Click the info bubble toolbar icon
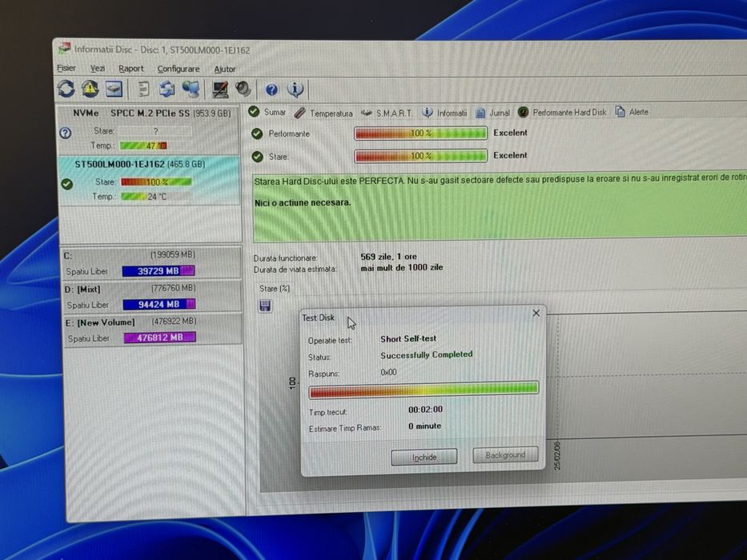This screenshot has height=560, width=747. point(295,89)
